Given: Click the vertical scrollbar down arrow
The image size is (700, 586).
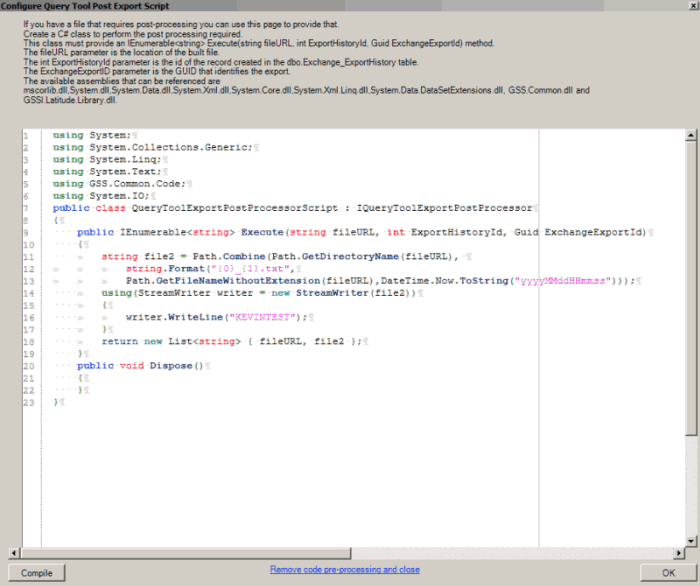Looking at the screenshot, I should click(691, 541).
